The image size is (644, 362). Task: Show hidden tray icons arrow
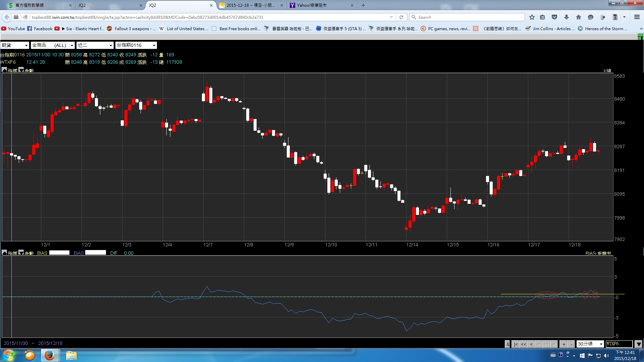(x=574, y=356)
